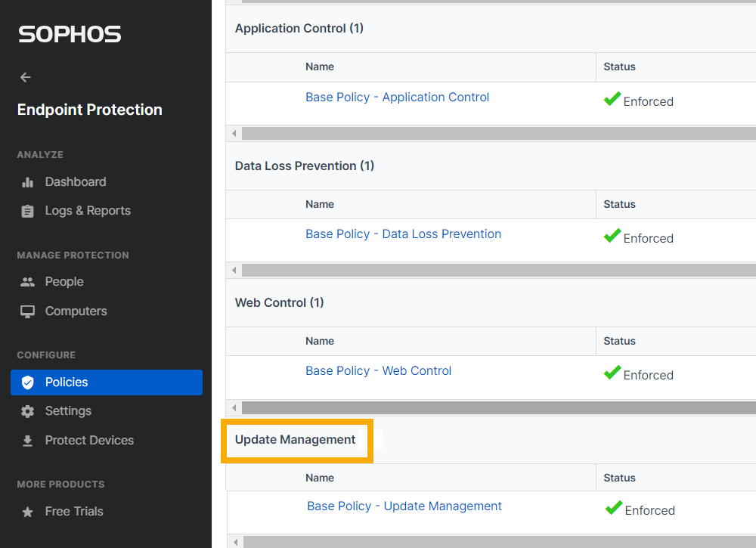This screenshot has height=548, width=756.
Task: Open Base Policy - Web Control link
Action: pyautogui.click(x=378, y=371)
